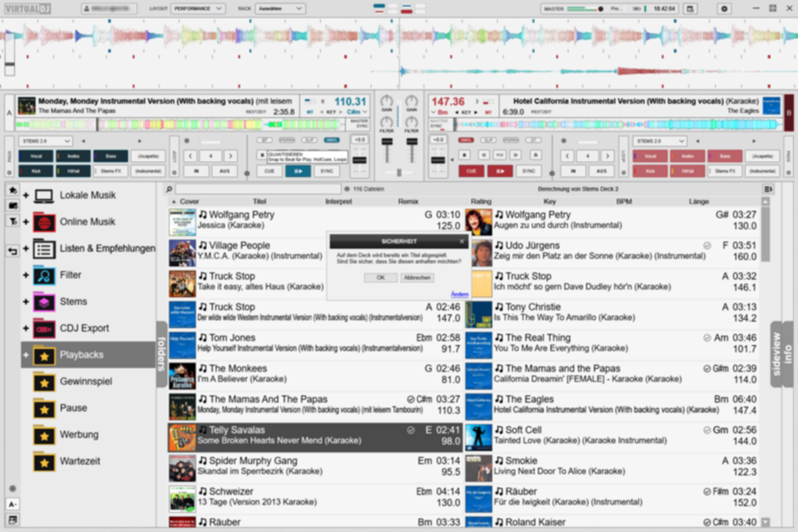Viewport: 798px width, 532px height.
Task: Click the play/pause button on the right deck
Action: pos(500,171)
